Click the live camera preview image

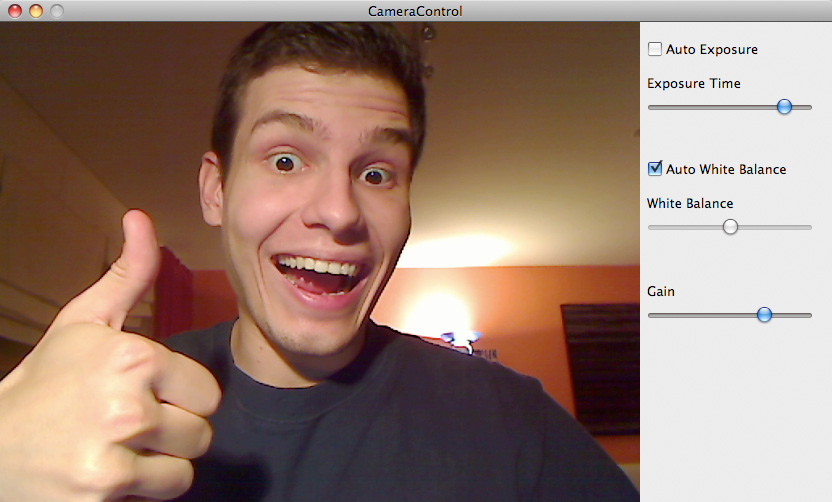[x=320, y=262]
